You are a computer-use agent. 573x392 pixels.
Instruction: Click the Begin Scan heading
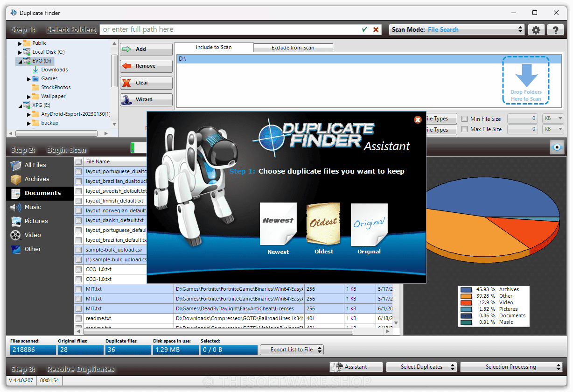[67, 150]
